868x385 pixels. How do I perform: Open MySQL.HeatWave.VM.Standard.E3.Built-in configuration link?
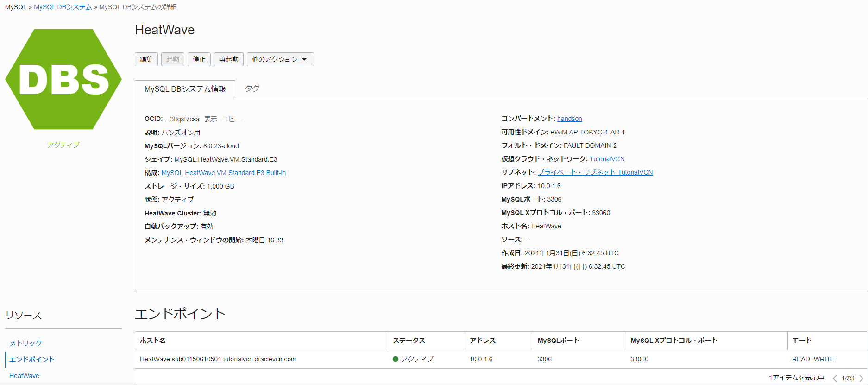point(223,173)
